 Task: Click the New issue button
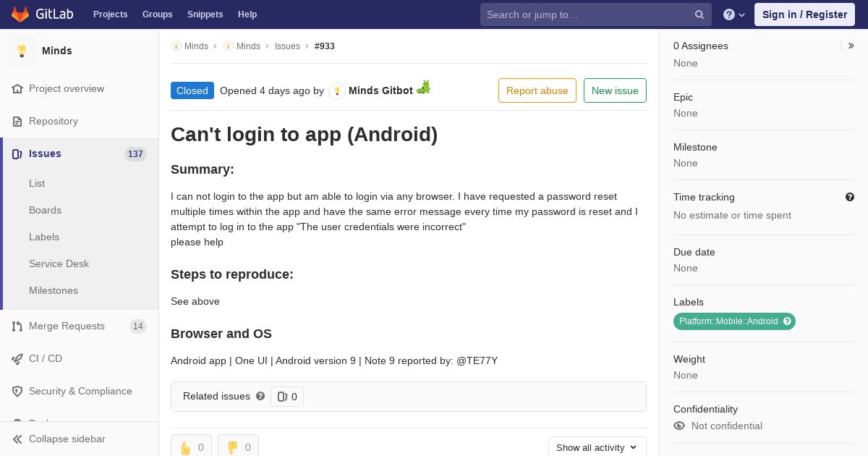pos(615,90)
